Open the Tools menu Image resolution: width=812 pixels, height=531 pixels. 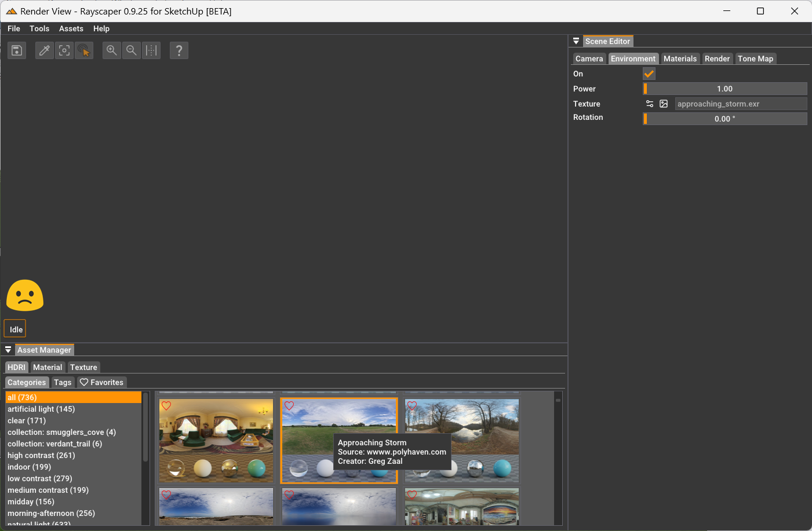(x=39, y=28)
